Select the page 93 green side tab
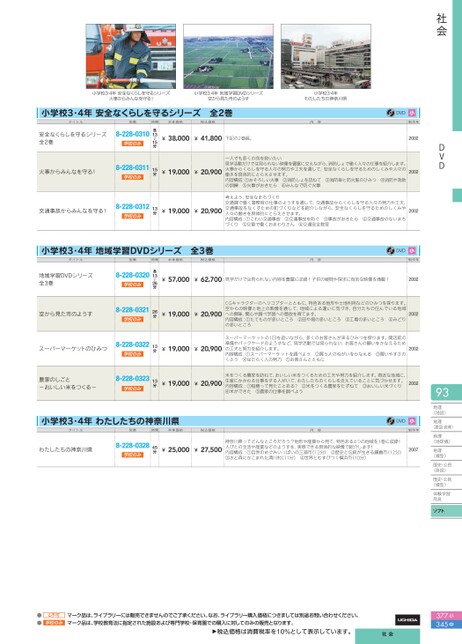 pyautogui.click(x=446, y=392)
